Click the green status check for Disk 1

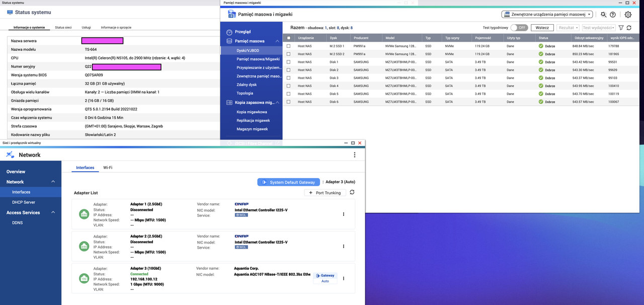coord(541,62)
